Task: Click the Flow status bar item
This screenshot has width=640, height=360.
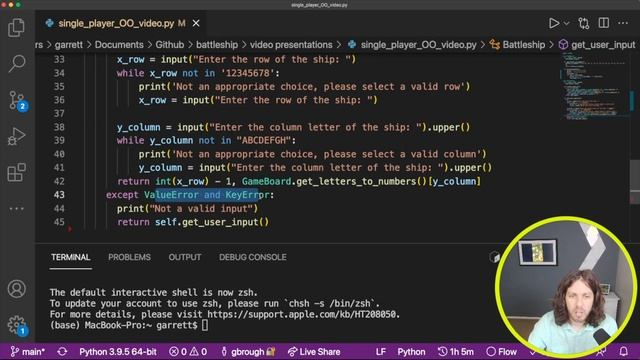Action: [x=502, y=351]
